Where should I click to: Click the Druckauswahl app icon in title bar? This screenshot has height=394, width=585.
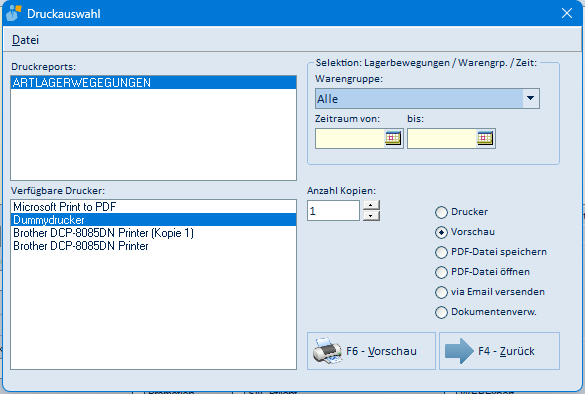[14, 14]
